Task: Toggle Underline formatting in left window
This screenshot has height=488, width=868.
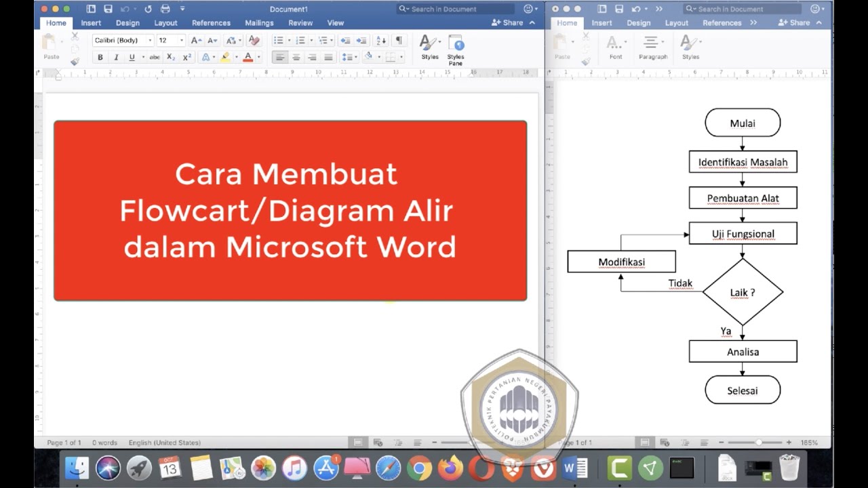Action: click(132, 58)
